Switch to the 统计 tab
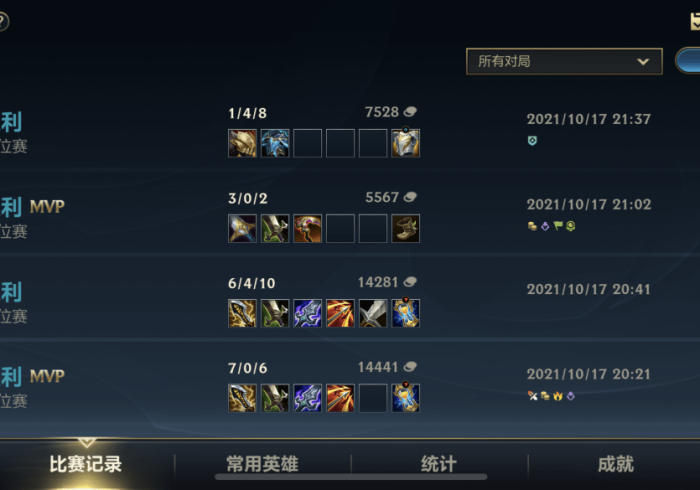Viewport: 700px width, 490px height. coord(439,464)
